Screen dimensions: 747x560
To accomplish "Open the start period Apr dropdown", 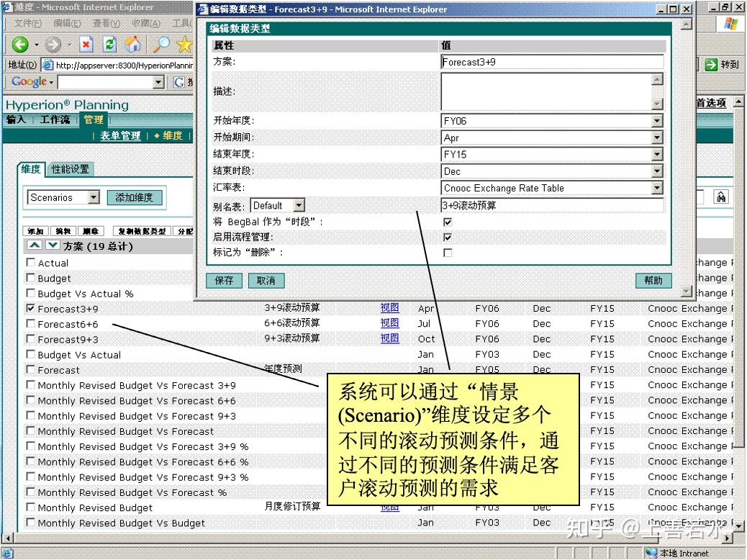I will [x=657, y=137].
